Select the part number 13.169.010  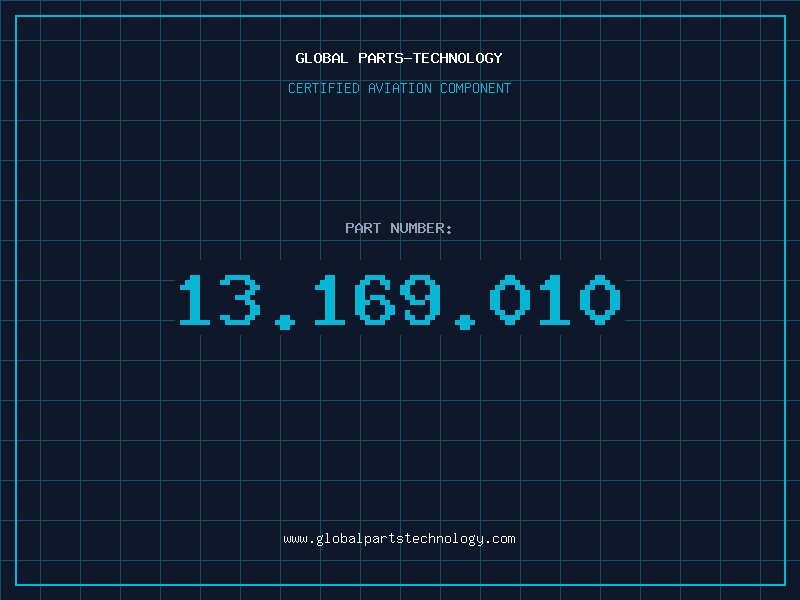point(399,301)
